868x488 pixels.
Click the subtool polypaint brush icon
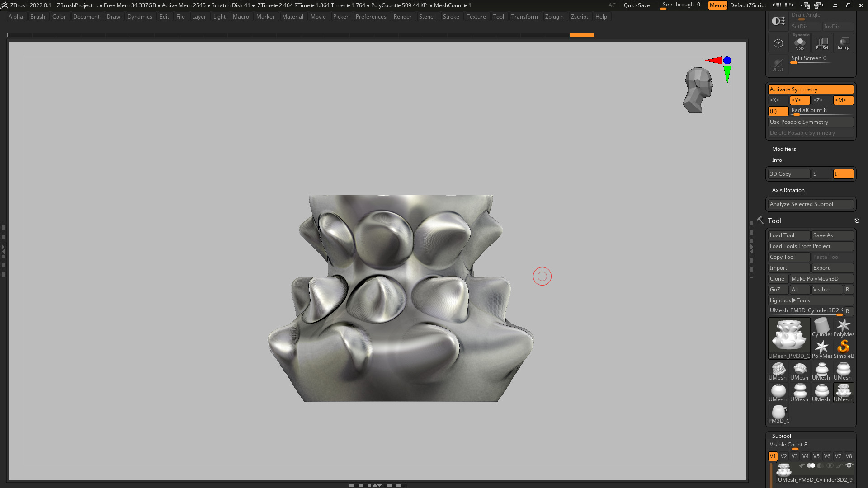839,465
